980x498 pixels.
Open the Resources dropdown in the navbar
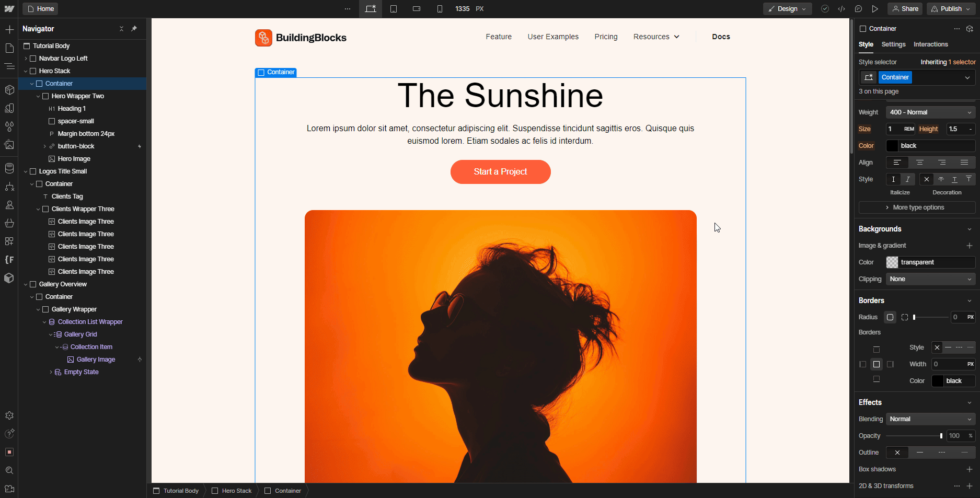(x=656, y=37)
